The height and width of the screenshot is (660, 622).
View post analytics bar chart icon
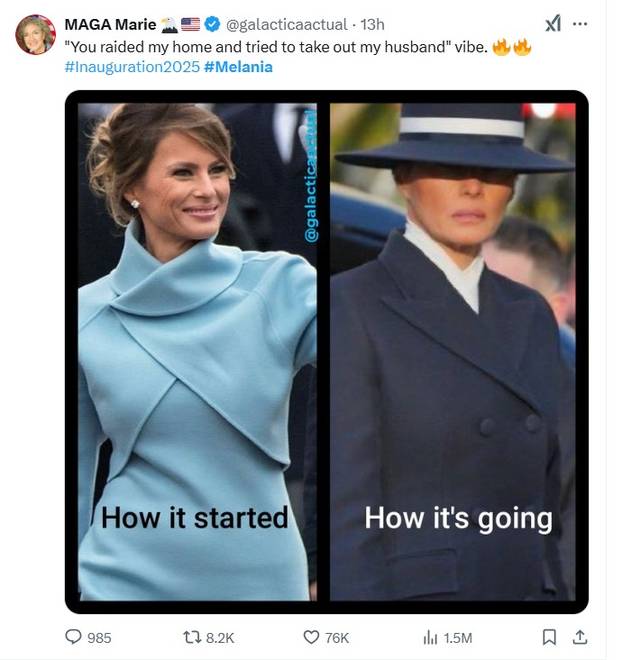tap(431, 636)
